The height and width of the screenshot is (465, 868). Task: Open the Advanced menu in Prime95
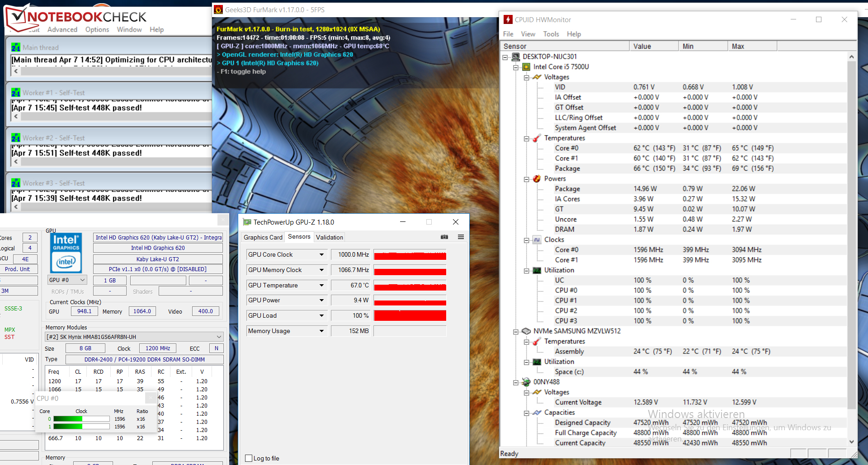pos(62,29)
